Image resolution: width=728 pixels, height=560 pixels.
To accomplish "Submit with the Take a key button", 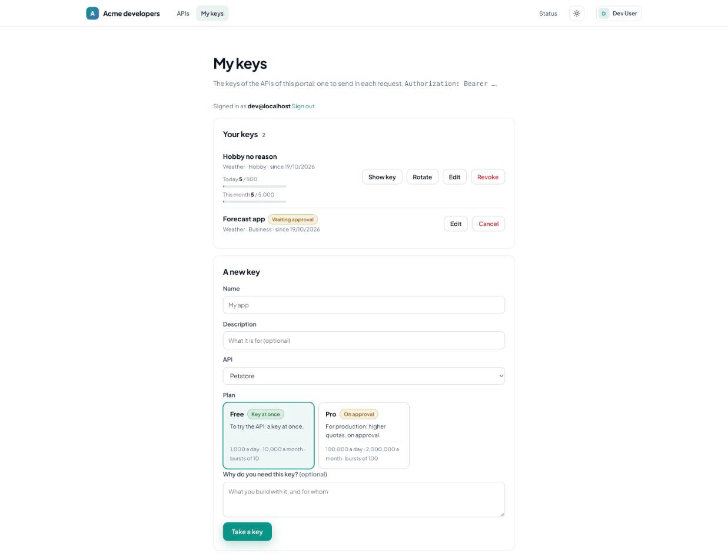I will click(247, 532).
